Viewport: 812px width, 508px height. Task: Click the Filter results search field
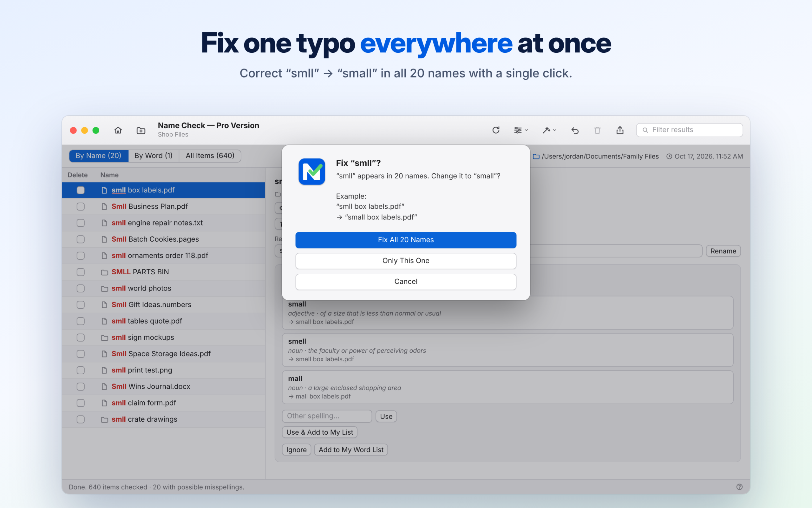[x=689, y=130]
